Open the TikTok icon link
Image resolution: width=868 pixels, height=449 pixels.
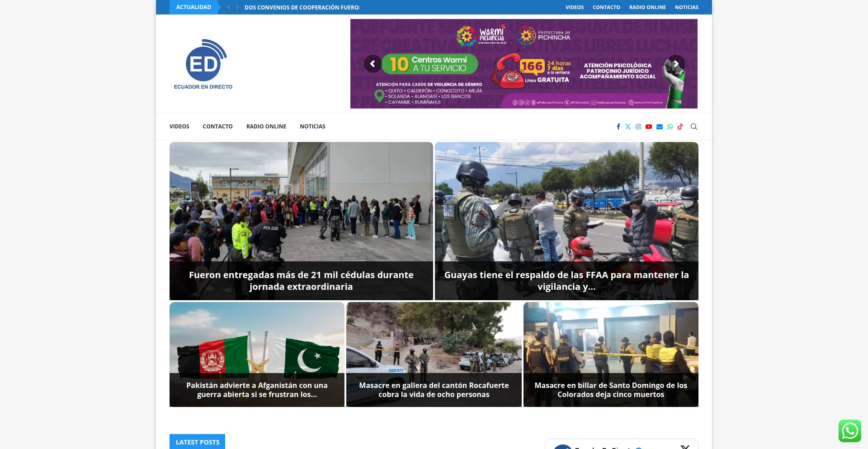tap(680, 127)
